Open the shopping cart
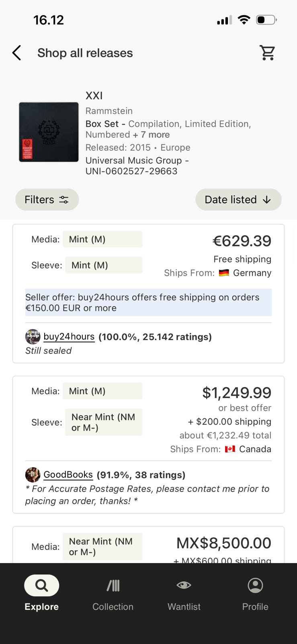Screen dimensions: 297x644 (267, 53)
